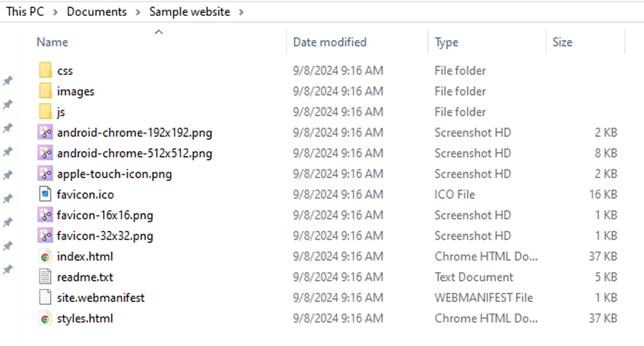Sort by Date modified column
Image resolution: width=644 pixels, height=346 pixels.
(329, 42)
